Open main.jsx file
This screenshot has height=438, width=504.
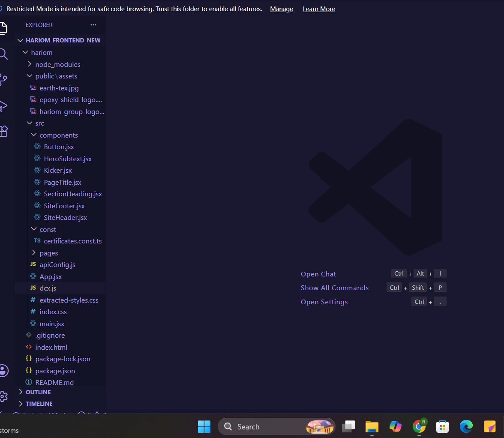point(60,324)
